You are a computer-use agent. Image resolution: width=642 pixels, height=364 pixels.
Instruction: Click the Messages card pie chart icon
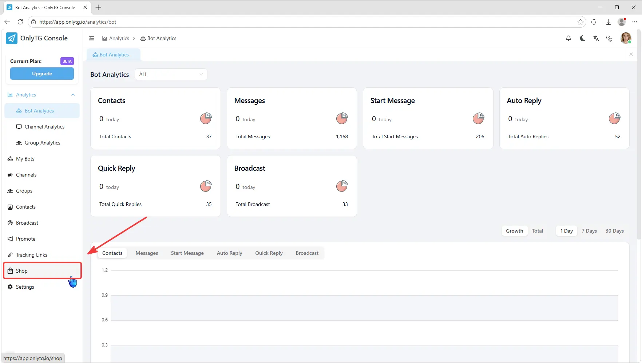342,118
